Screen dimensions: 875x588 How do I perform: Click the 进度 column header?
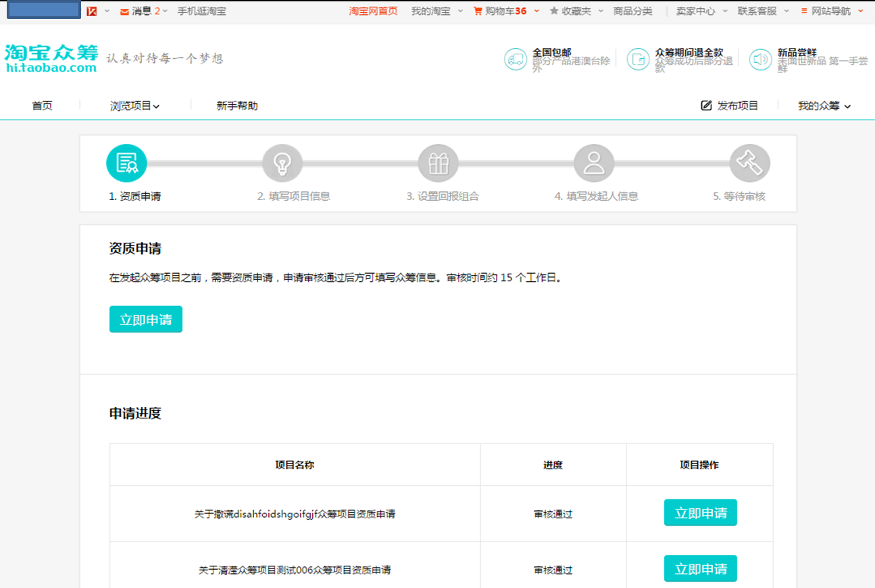tap(553, 465)
